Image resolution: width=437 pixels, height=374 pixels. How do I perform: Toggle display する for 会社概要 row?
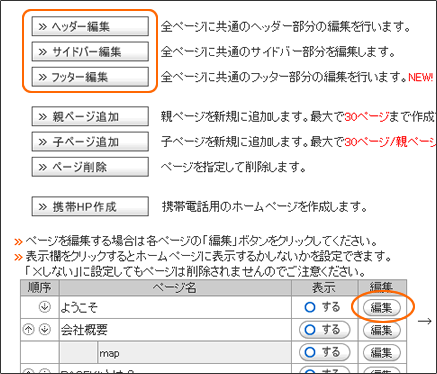point(325,330)
